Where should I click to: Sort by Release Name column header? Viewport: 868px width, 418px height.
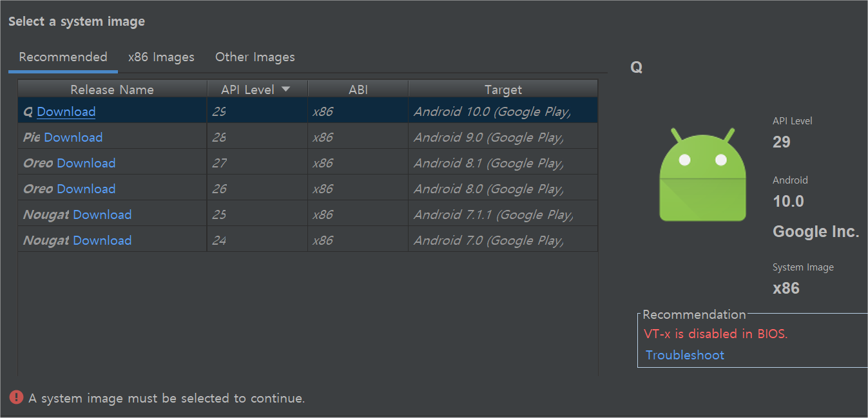[x=112, y=90]
